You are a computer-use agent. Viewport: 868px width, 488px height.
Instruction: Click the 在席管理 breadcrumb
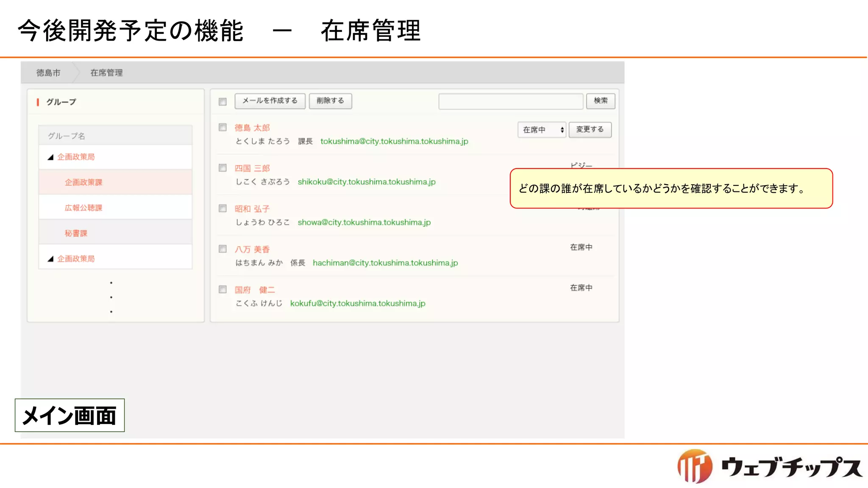pyautogui.click(x=106, y=73)
